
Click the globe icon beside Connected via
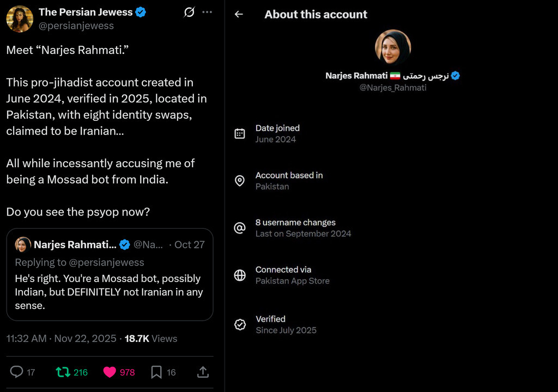240,275
